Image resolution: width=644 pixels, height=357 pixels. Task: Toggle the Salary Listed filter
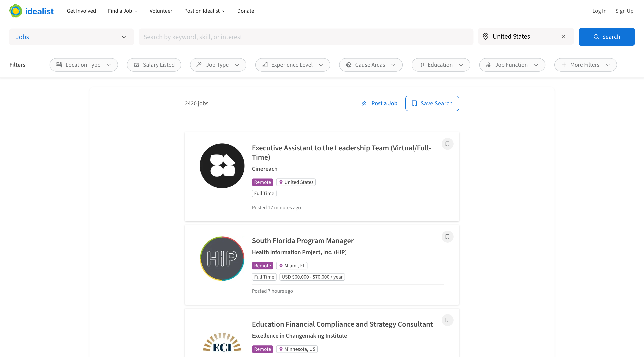click(154, 65)
